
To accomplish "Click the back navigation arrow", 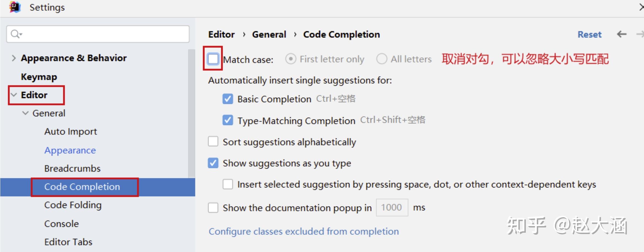I will click(x=621, y=34).
